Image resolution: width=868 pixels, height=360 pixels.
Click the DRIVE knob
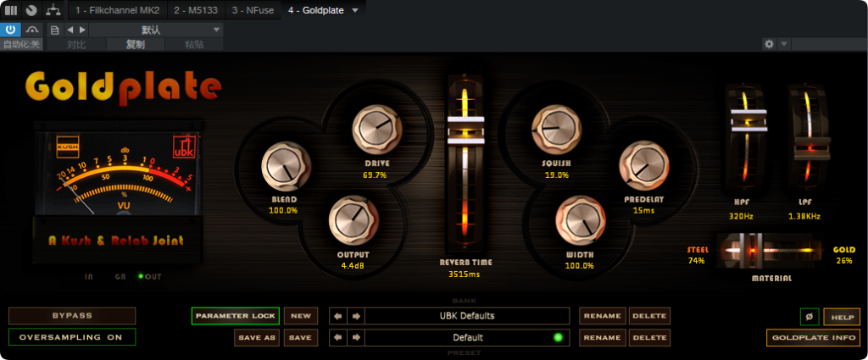point(377,129)
